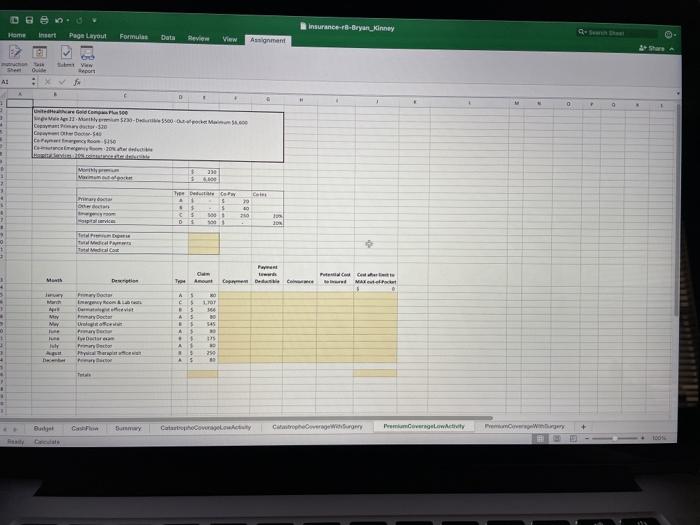
Task: Click the select-all corner of the grid
Action: 3,94
